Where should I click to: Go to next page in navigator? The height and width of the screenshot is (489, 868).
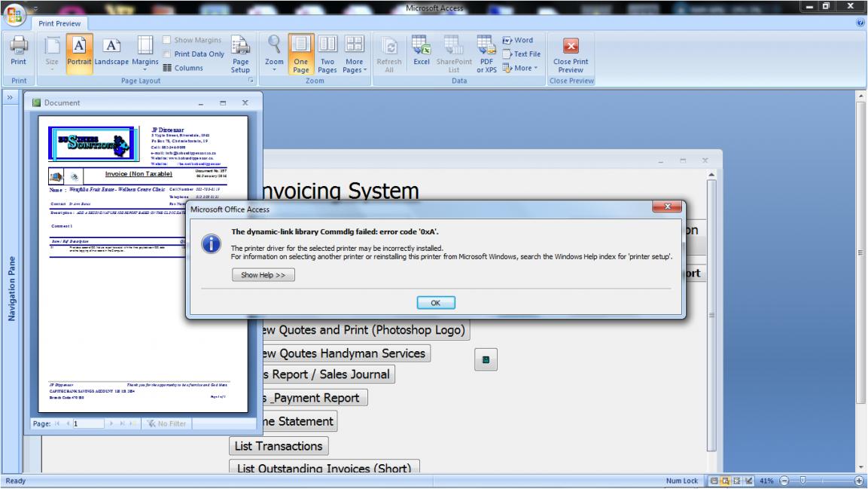point(112,423)
